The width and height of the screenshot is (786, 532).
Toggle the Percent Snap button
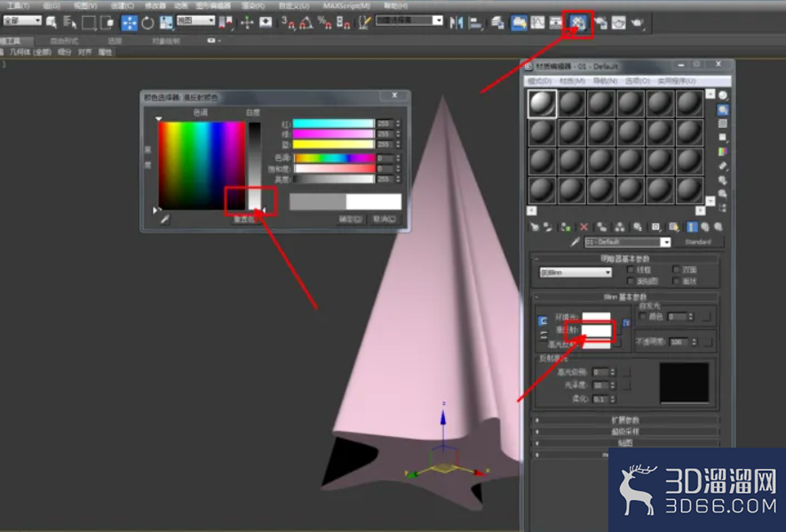[325, 22]
